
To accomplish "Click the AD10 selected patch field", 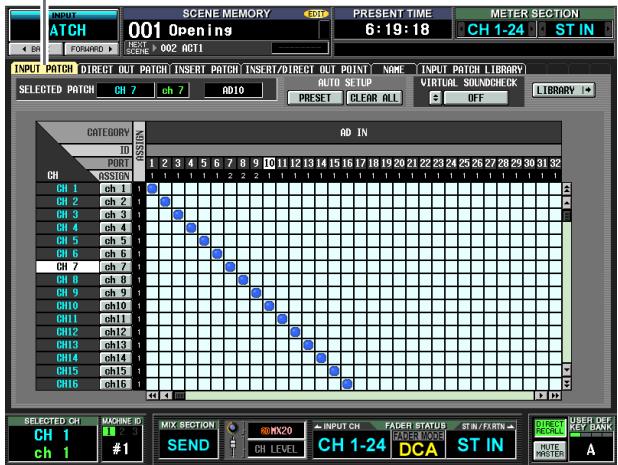I will [x=233, y=91].
